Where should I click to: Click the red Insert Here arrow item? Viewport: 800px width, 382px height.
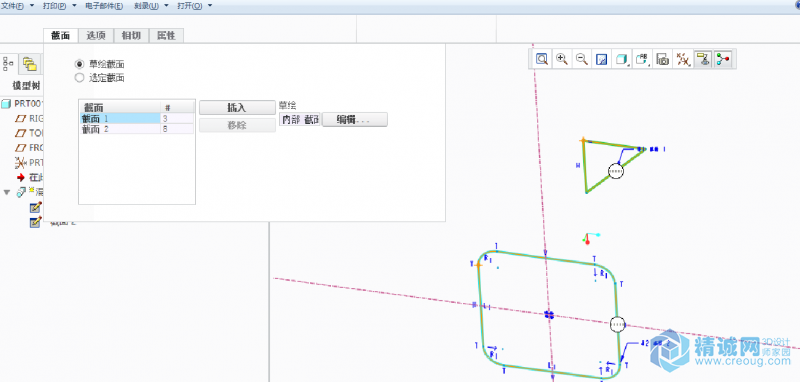20,177
